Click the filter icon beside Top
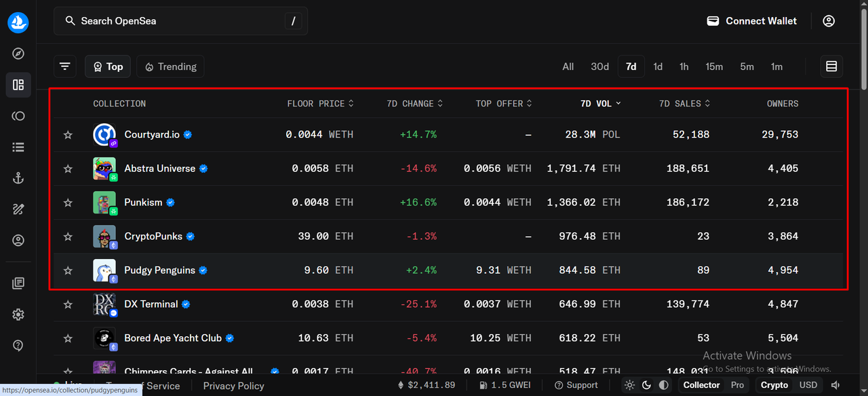868x396 pixels. 65,66
